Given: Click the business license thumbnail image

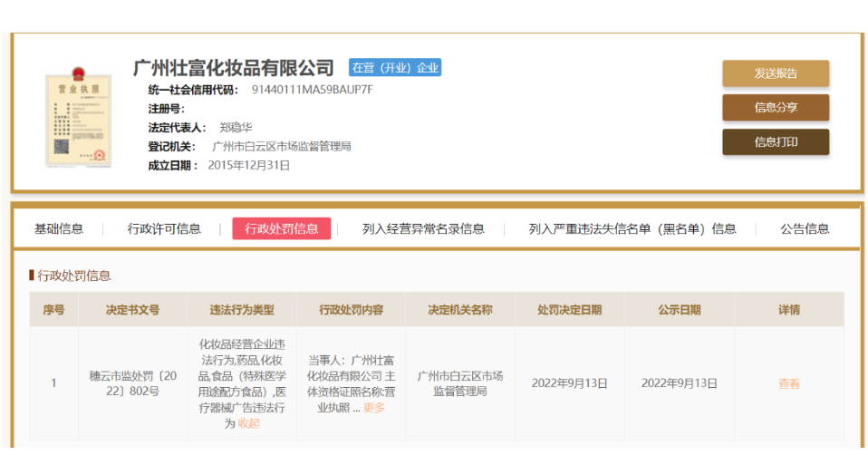Looking at the screenshot, I should pos(77,118).
